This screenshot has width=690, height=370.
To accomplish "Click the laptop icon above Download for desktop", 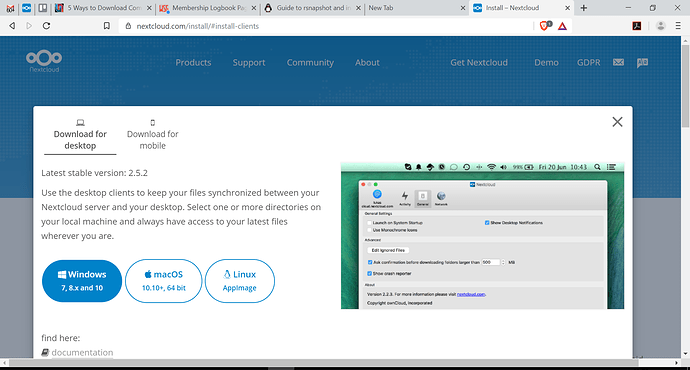I will (x=80, y=122).
